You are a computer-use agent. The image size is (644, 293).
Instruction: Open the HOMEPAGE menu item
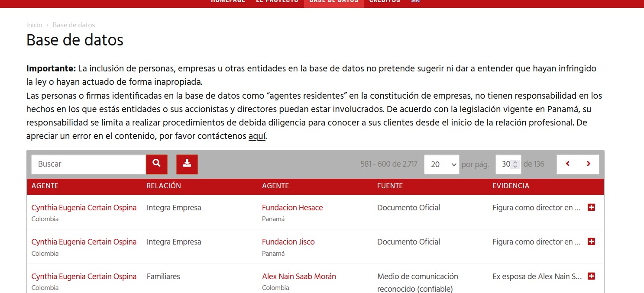(x=228, y=2)
